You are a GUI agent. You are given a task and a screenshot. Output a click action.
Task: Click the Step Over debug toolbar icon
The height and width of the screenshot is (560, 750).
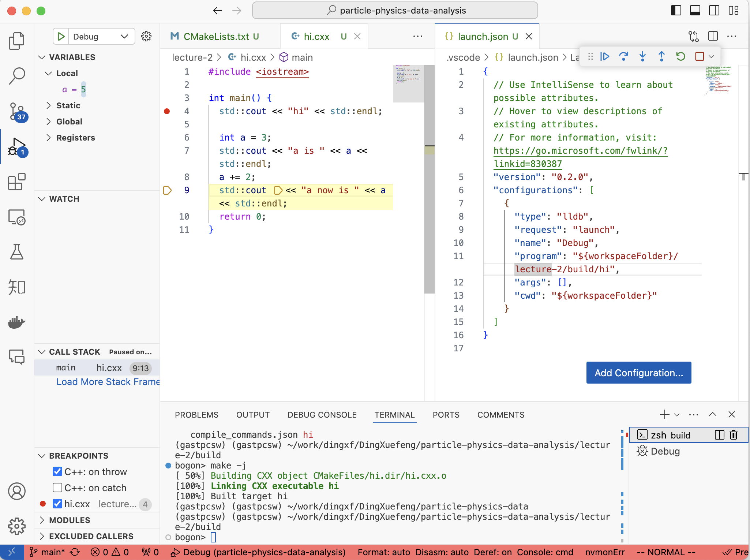[x=624, y=56]
